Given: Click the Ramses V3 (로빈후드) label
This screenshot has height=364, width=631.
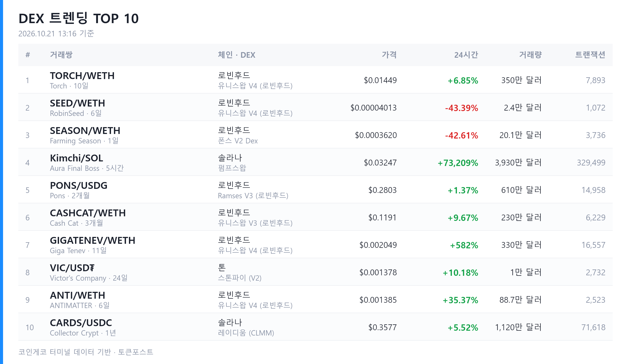Looking at the screenshot, I should click(253, 196).
